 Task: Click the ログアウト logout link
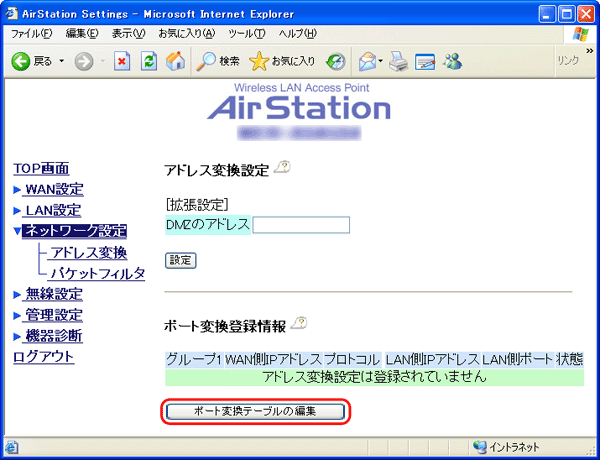click(x=44, y=357)
